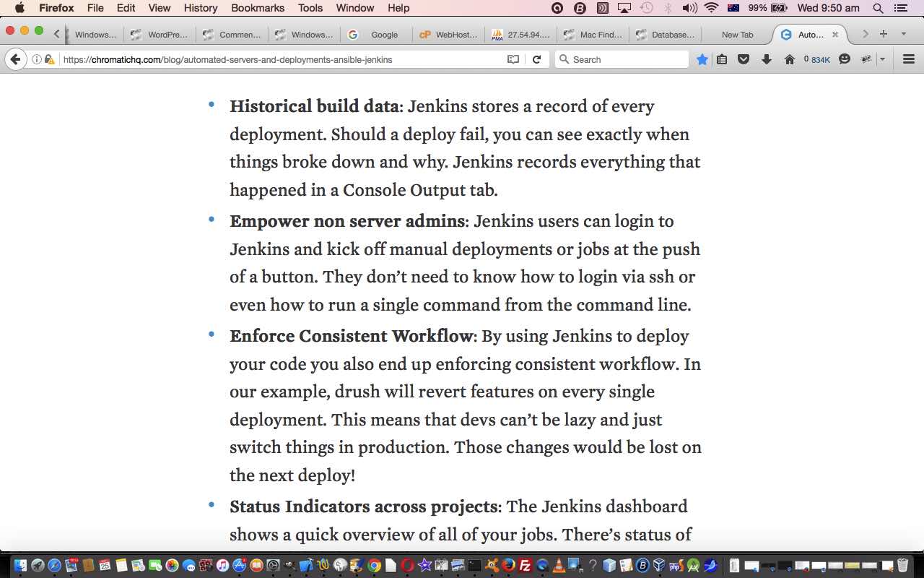Open Photos from the Dock
Image resolution: width=924 pixels, height=578 pixels.
tap(172, 565)
